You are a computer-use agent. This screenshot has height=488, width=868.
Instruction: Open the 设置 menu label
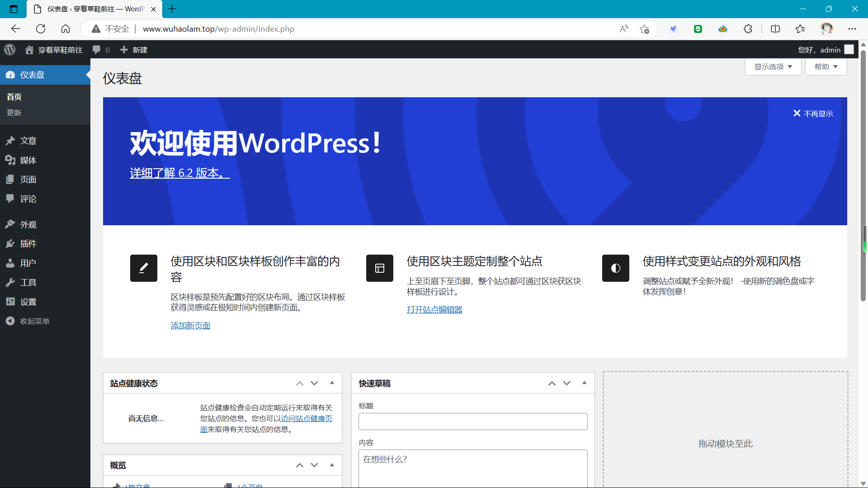point(28,302)
